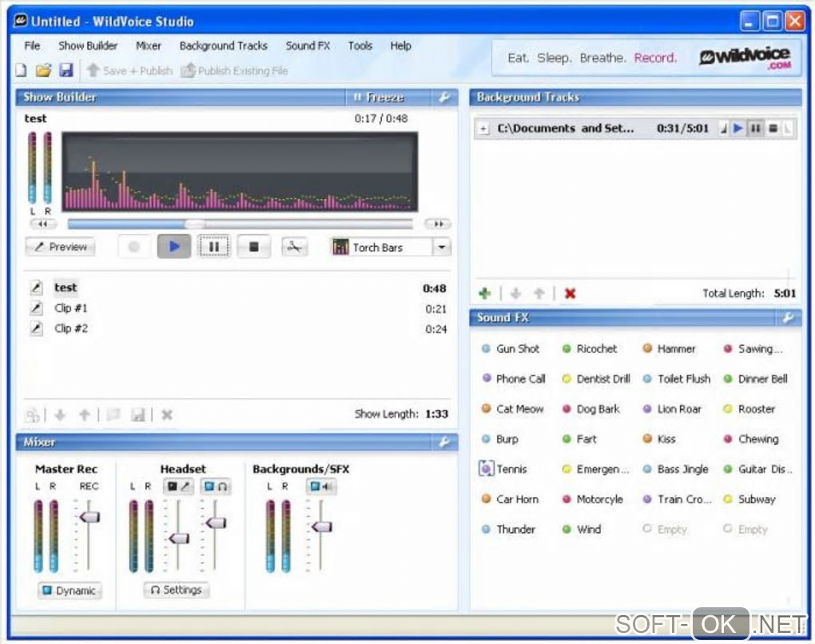Toggle Headset microphone monitor button
The width and height of the screenshot is (815, 644).
click(178, 487)
